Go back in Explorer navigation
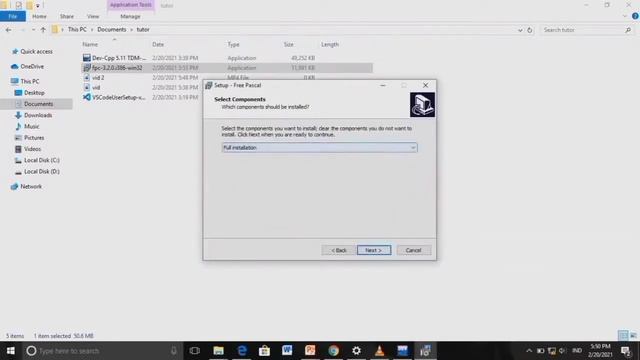This screenshot has height=360, width=640. click(x=9, y=30)
